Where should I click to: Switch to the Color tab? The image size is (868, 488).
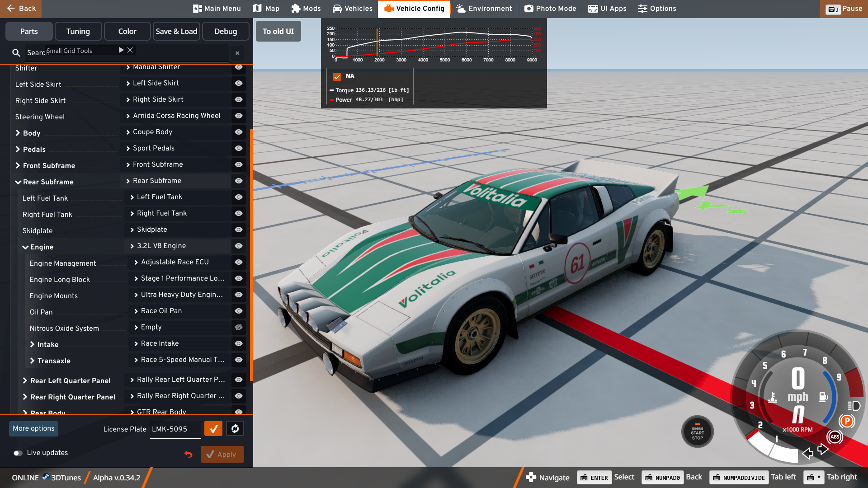[127, 31]
